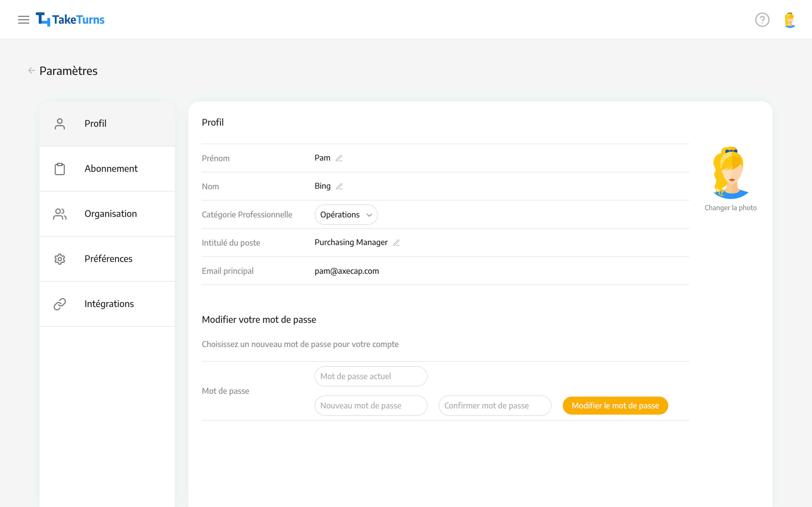Navigate to Paramètres back arrow
Image resolution: width=812 pixels, height=507 pixels.
point(32,71)
